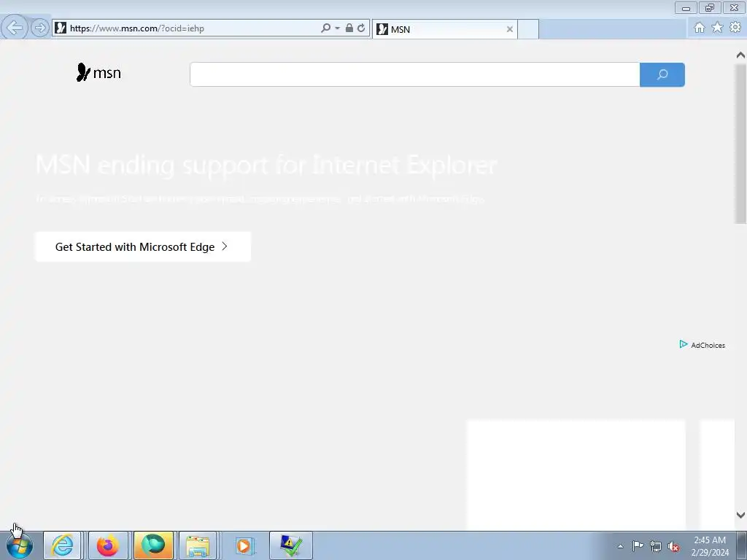Click the muted volume tray icon
The image size is (747, 560).
[x=673, y=546]
